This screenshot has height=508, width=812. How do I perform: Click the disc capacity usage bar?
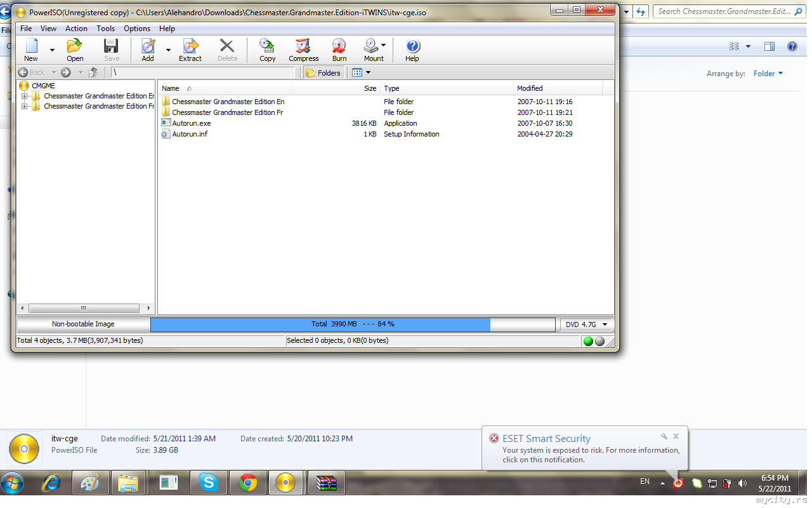(x=353, y=324)
